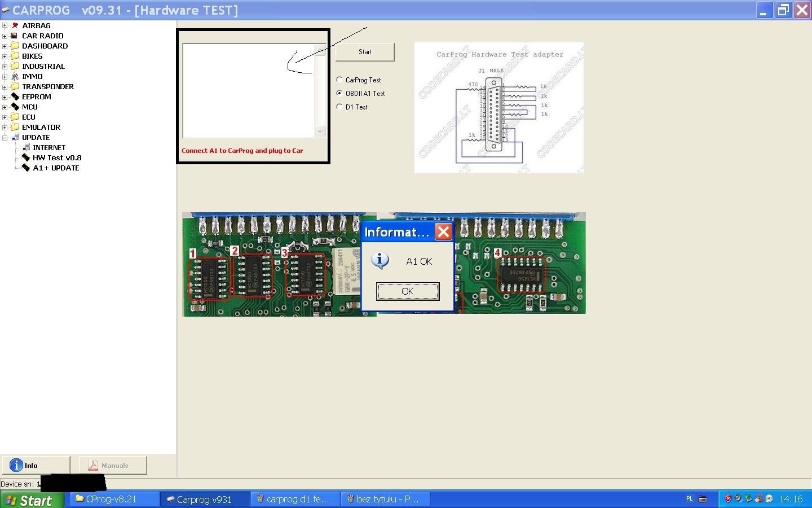Viewport: 812px width, 508px height.
Task: Expand the ECU tree node
Action: coord(5,117)
